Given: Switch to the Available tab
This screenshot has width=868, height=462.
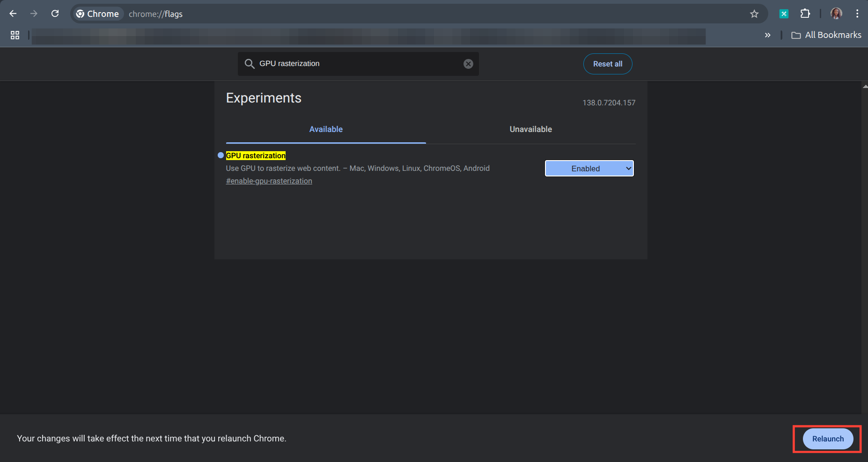Looking at the screenshot, I should (x=326, y=129).
